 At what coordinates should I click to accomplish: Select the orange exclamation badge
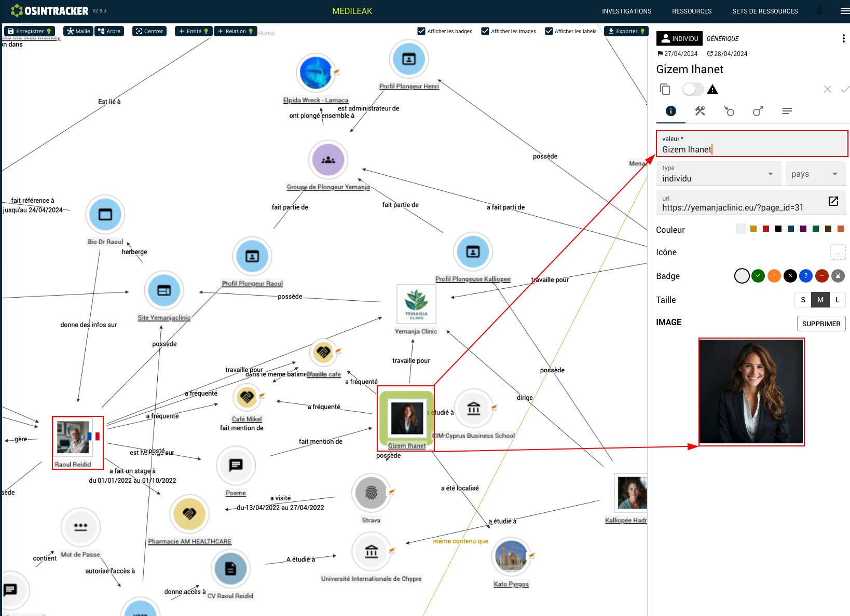coord(774,276)
